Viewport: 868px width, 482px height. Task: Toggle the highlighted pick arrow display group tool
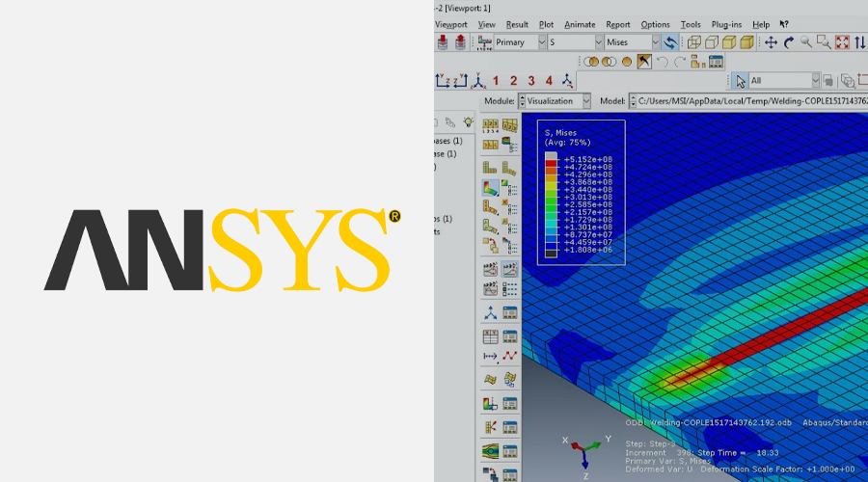point(644,62)
